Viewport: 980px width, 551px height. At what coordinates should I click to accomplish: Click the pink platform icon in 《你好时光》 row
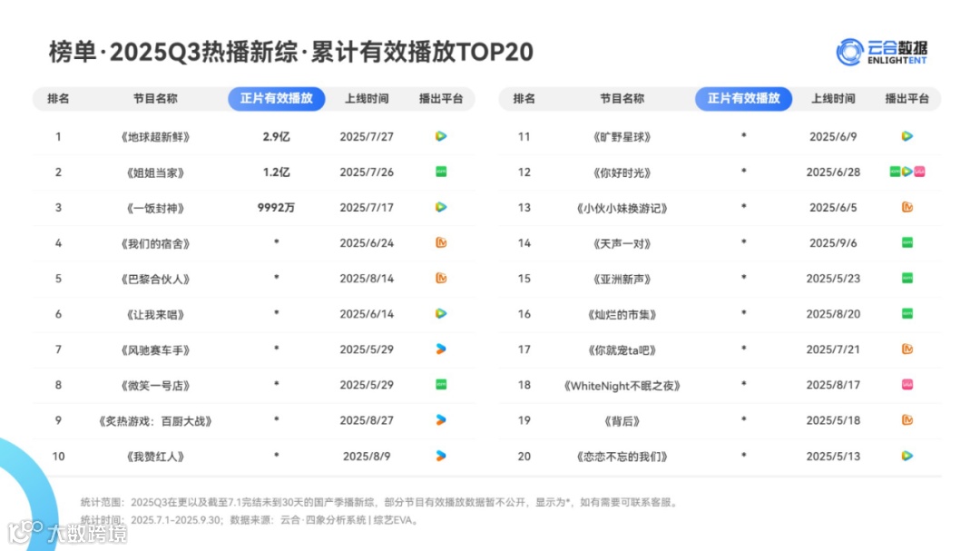pos(919,172)
